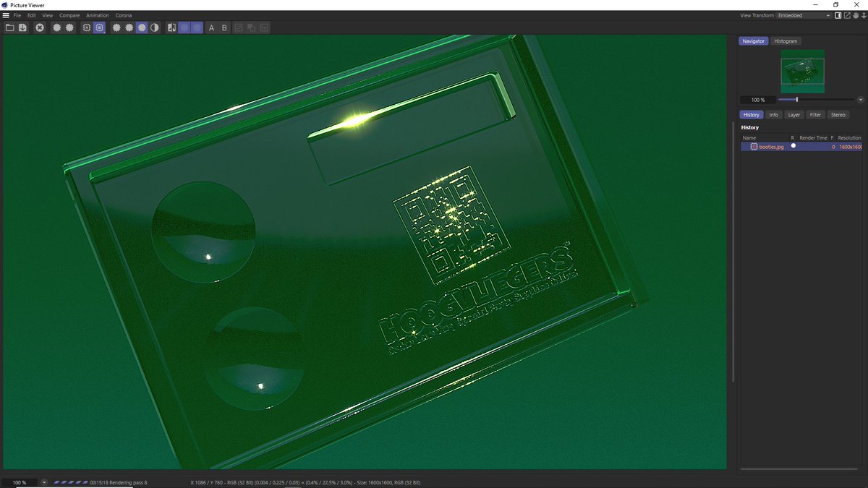868x488 pixels.
Task: Open the Corona menu
Action: (123, 14)
